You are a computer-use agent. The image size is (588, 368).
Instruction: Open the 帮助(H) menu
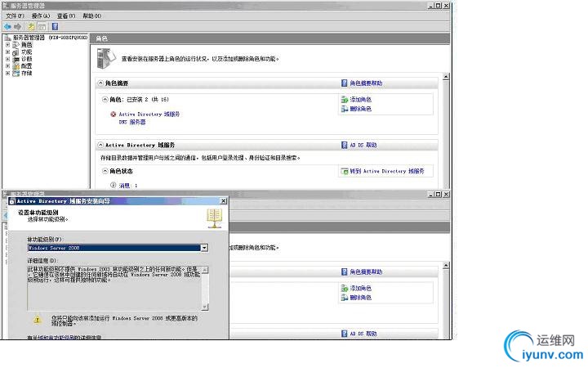pos(91,16)
